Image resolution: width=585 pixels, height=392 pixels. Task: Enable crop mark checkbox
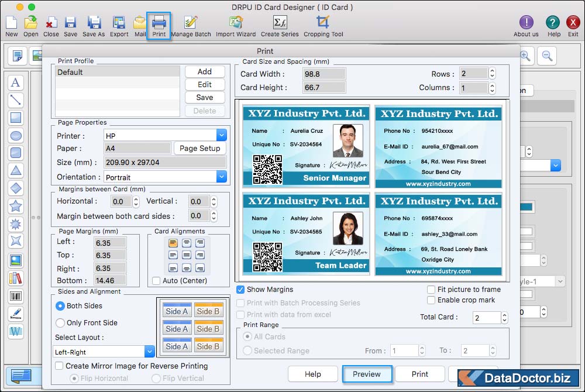point(431,300)
